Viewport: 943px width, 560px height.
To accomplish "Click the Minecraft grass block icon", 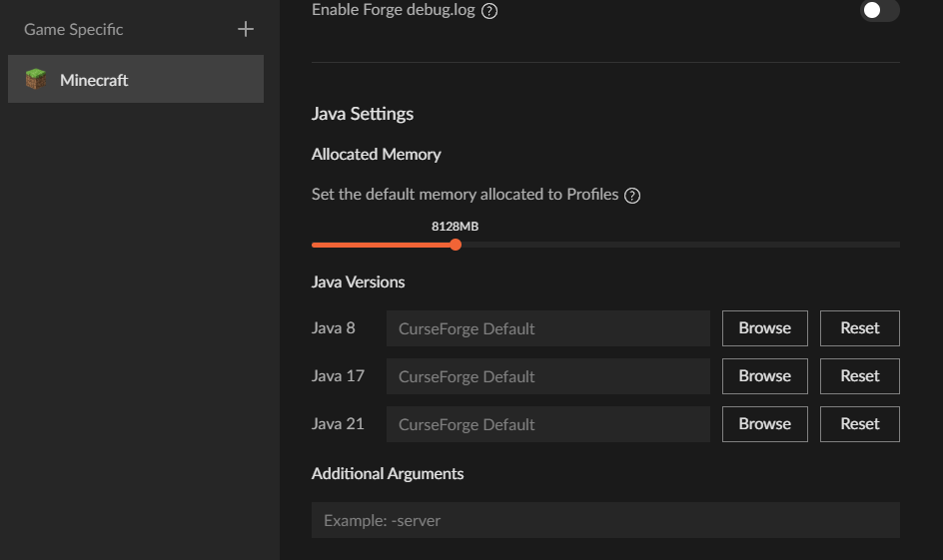I will (36, 79).
